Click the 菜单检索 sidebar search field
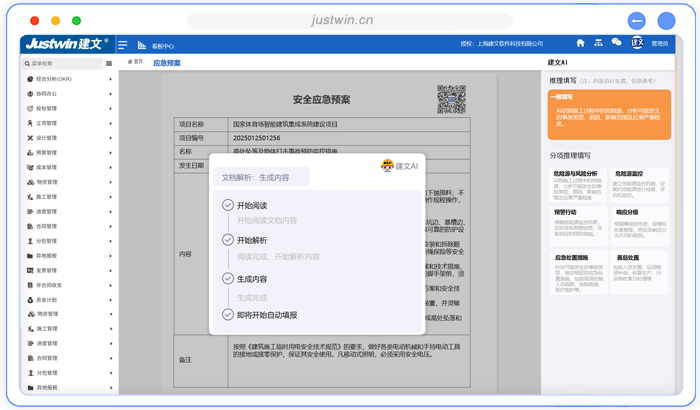 tap(60, 63)
